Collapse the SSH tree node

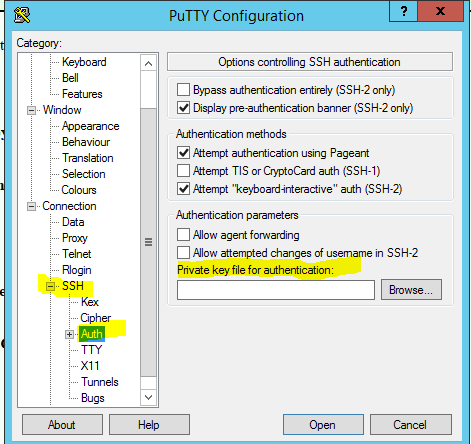pyautogui.click(x=50, y=286)
